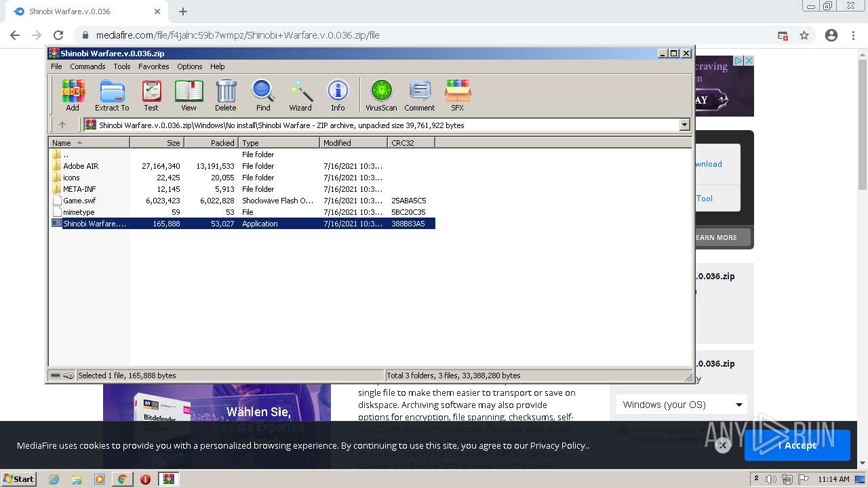Sort list by CRC32 column header
This screenshot has width=868, height=488.
coord(412,142)
